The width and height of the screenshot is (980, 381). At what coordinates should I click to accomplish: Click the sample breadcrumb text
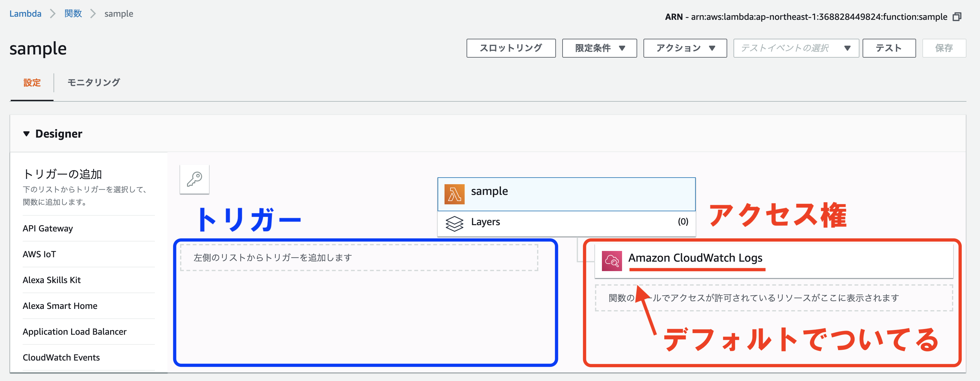coord(119,14)
